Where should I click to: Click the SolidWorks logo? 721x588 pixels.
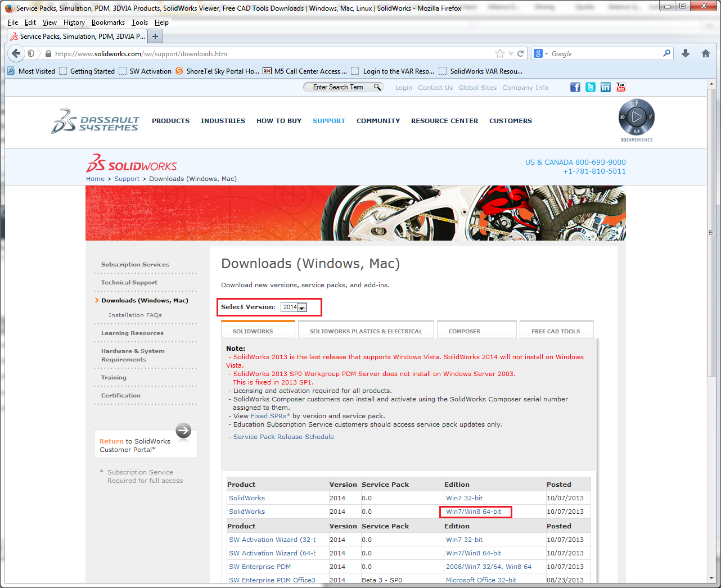132,163
